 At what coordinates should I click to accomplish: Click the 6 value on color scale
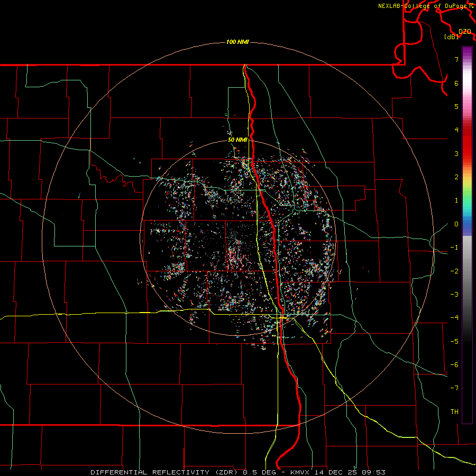456,83
